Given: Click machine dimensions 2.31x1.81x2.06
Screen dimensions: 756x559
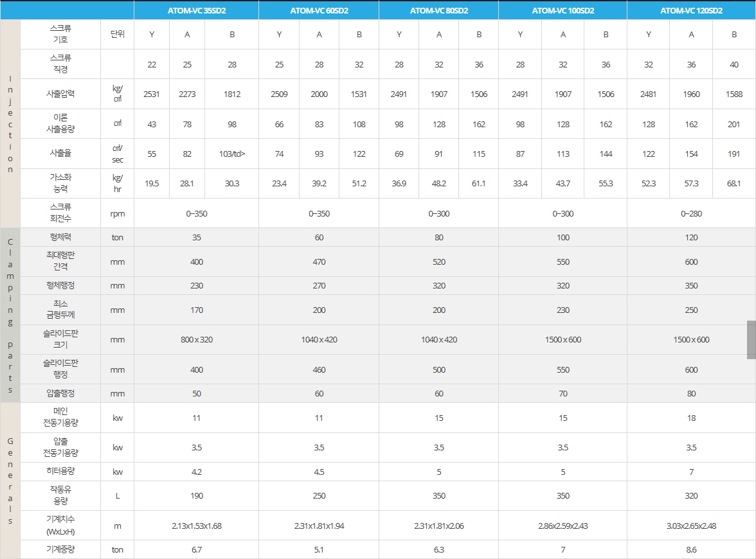Looking at the screenshot, I should pyautogui.click(x=438, y=526).
